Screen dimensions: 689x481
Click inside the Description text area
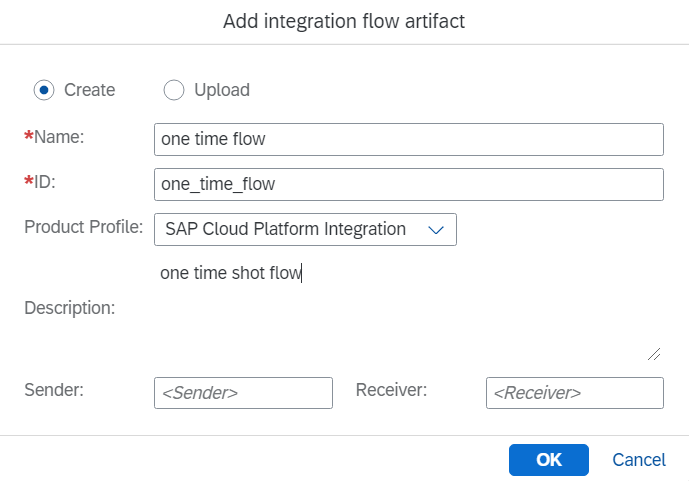tap(409, 310)
